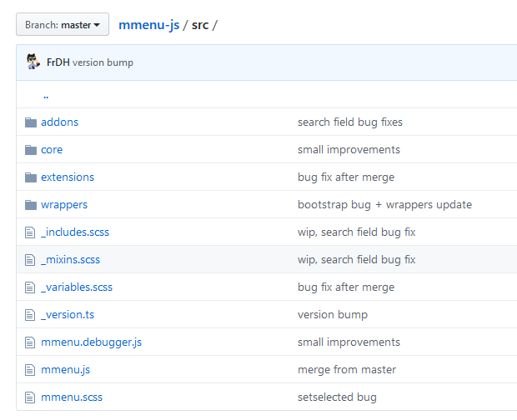Click the mmenu.scss file icon

[31, 397]
